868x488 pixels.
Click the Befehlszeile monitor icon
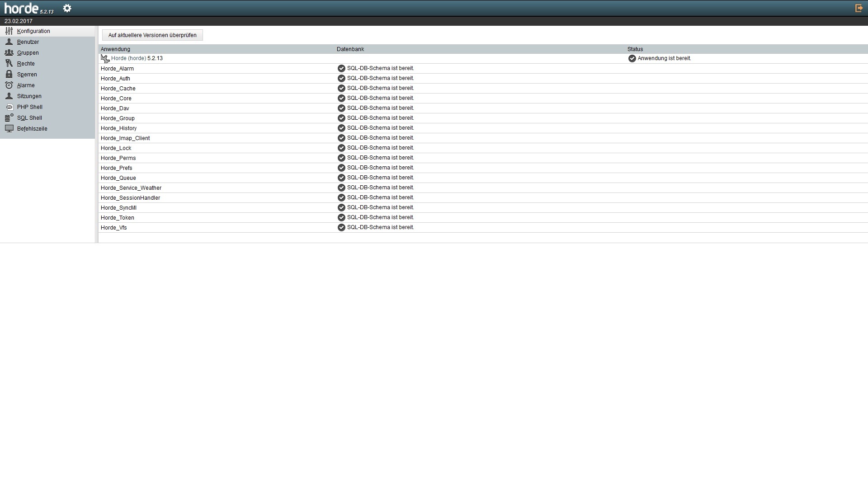pyautogui.click(x=9, y=128)
